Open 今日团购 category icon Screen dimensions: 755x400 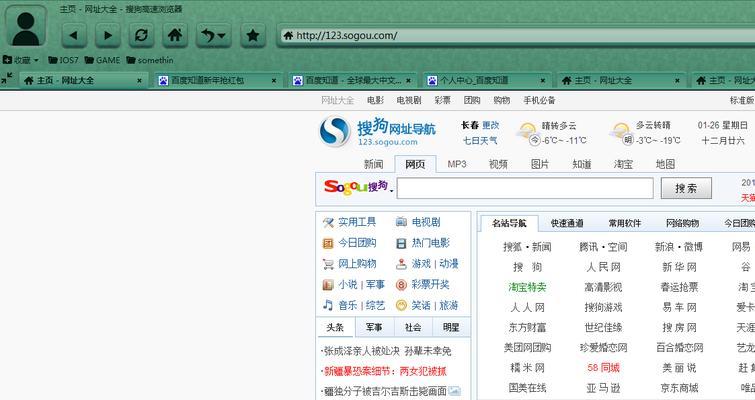[350, 243]
